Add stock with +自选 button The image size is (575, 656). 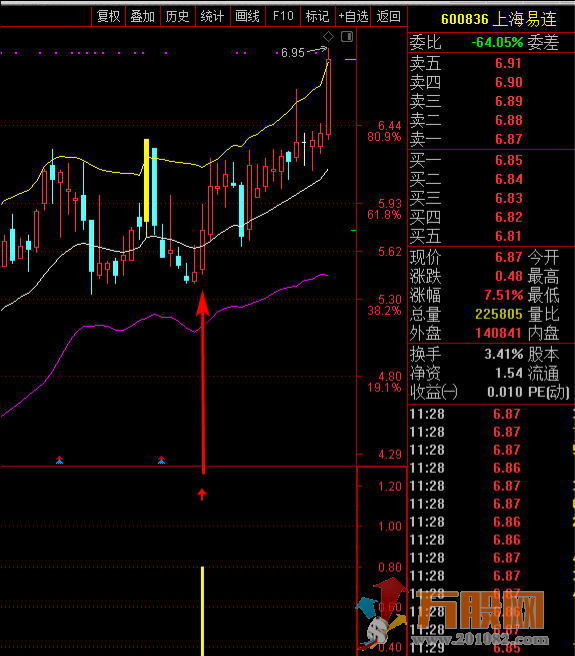point(353,16)
